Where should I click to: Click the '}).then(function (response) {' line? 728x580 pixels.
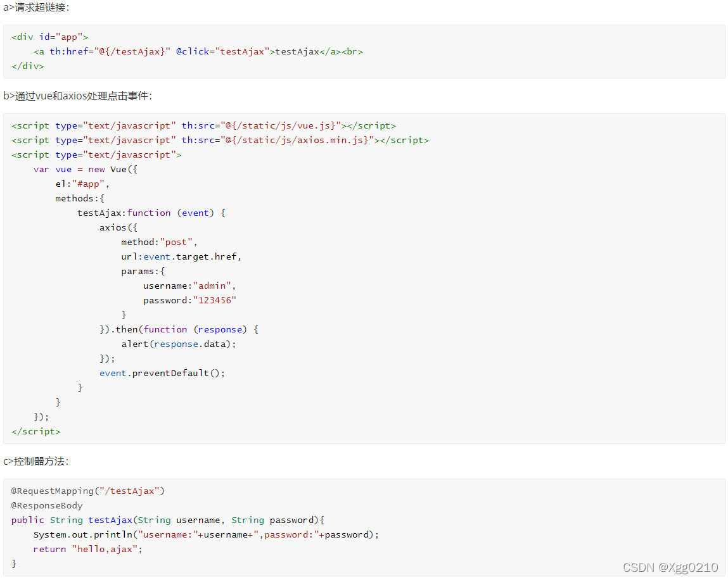click(x=179, y=329)
